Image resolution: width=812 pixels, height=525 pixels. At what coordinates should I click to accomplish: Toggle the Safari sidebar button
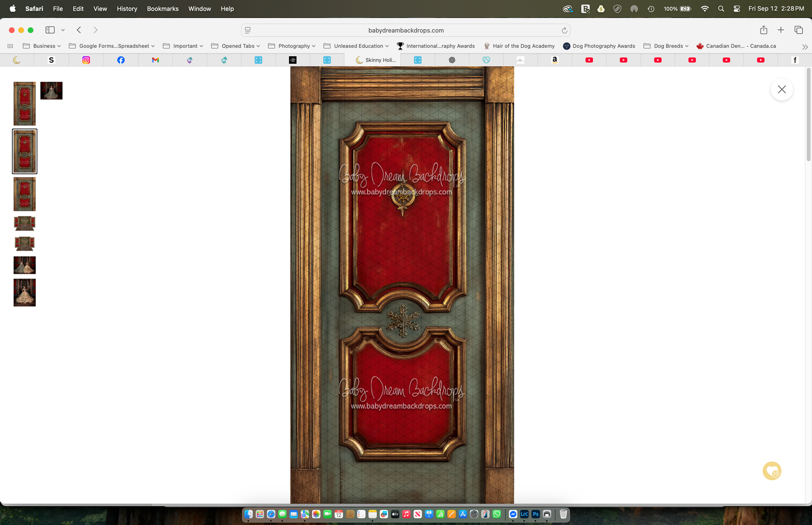click(50, 30)
